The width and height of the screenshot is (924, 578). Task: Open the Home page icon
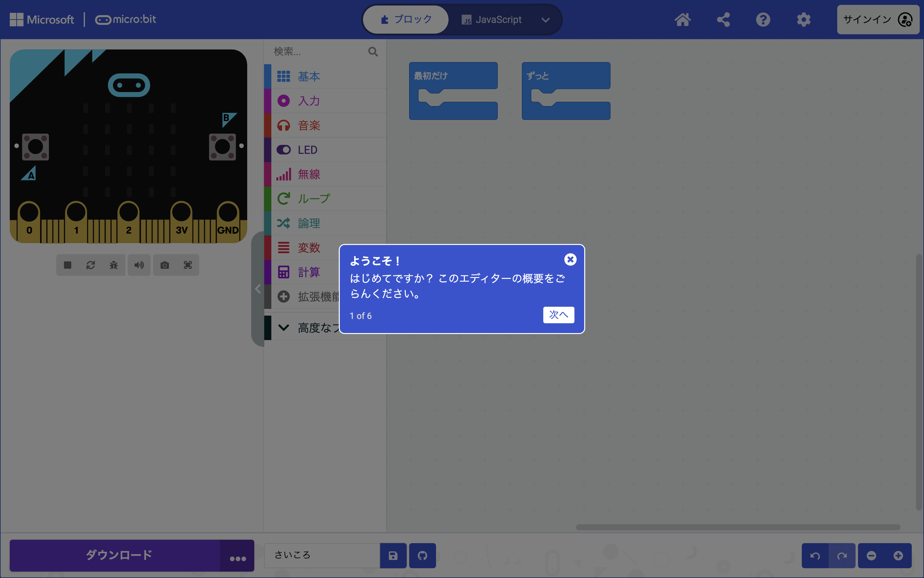(x=682, y=20)
